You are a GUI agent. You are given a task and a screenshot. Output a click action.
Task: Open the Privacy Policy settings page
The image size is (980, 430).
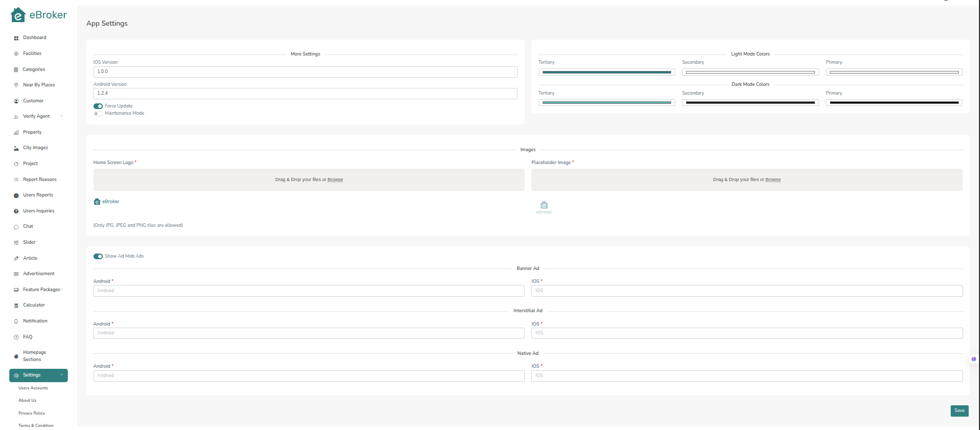[32, 413]
